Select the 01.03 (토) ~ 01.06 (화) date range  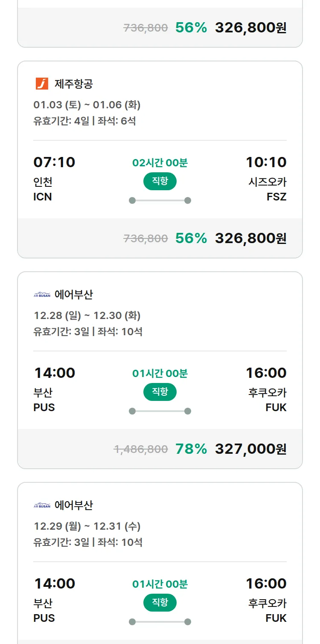(x=87, y=105)
